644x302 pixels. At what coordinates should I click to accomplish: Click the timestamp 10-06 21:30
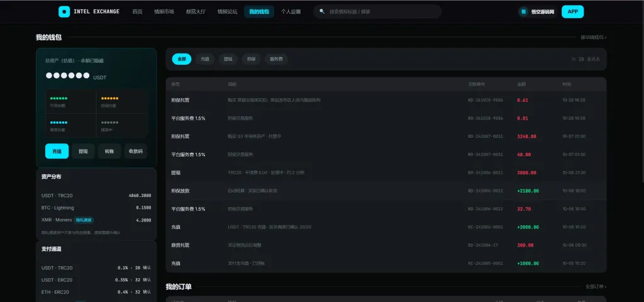coord(574,172)
